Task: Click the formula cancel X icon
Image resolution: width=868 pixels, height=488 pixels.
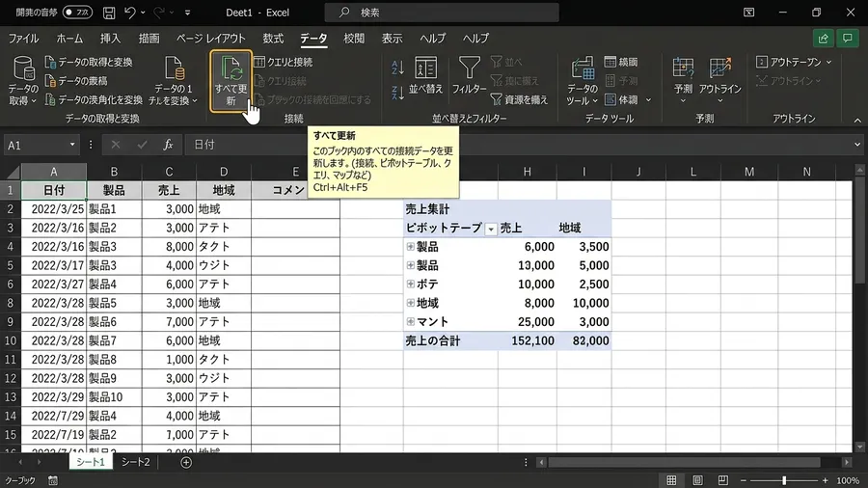Action: pyautogui.click(x=115, y=145)
